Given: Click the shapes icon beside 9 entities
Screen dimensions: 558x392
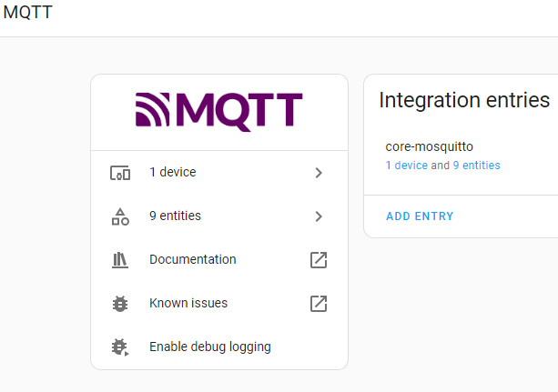Looking at the screenshot, I should (120, 216).
